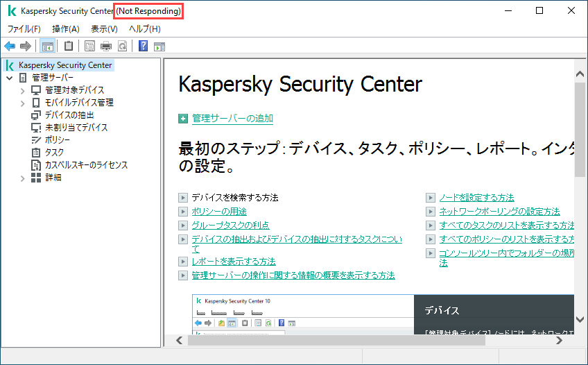Image resolution: width=588 pixels, height=365 pixels.
Task: Toggle the action pane toolbar icon
Action: (159, 46)
